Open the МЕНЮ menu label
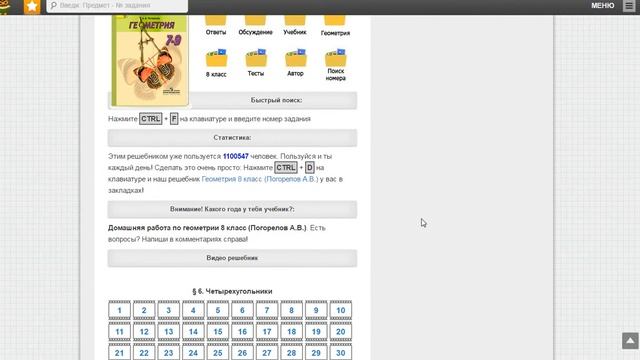Screen dimensions: 640x360 [x=602, y=6]
